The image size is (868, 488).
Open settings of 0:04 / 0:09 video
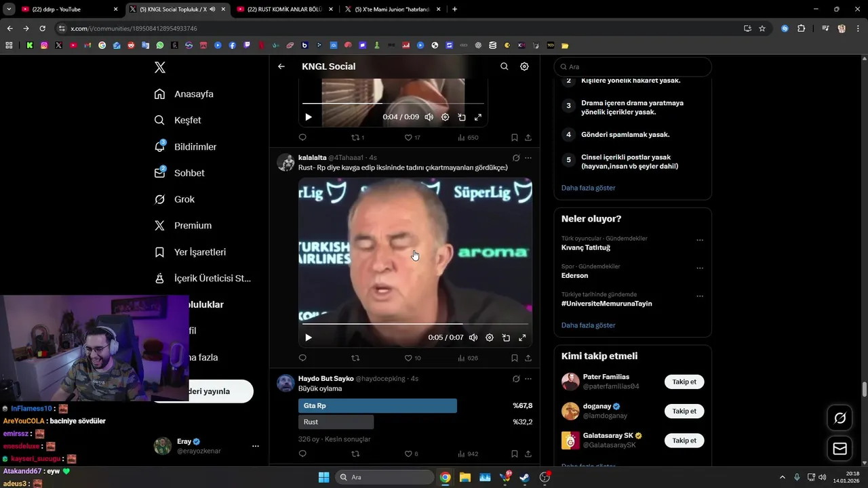pyautogui.click(x=445, y=117)
